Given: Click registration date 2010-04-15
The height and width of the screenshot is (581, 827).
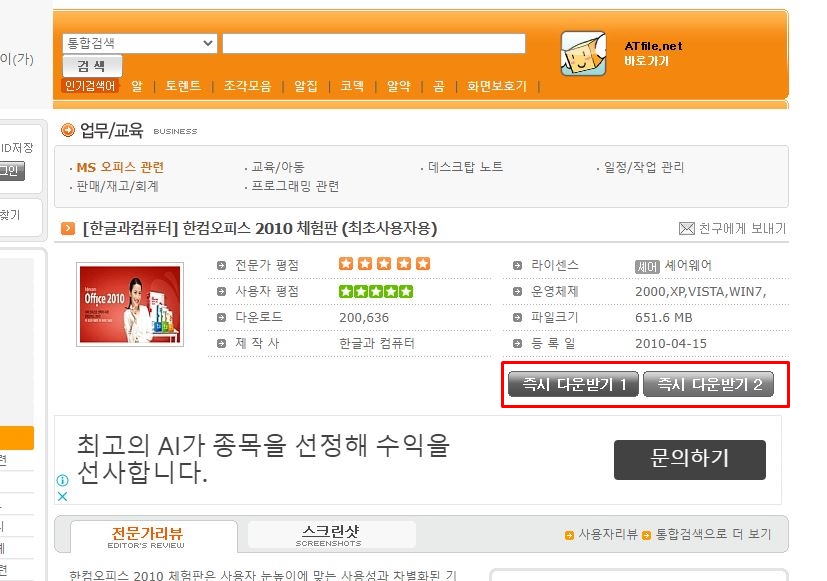Looking at the screenshot, I should pyautogui.click(x=671, y=344).
